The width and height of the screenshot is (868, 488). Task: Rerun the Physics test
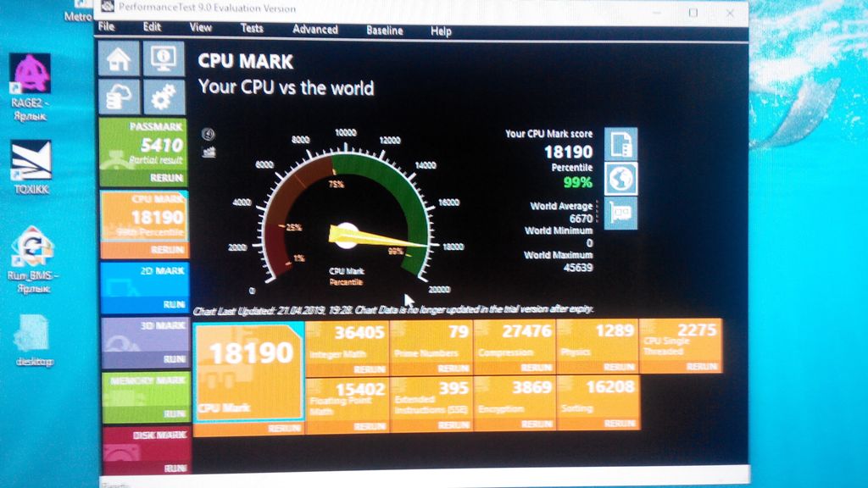pos(618,367)
